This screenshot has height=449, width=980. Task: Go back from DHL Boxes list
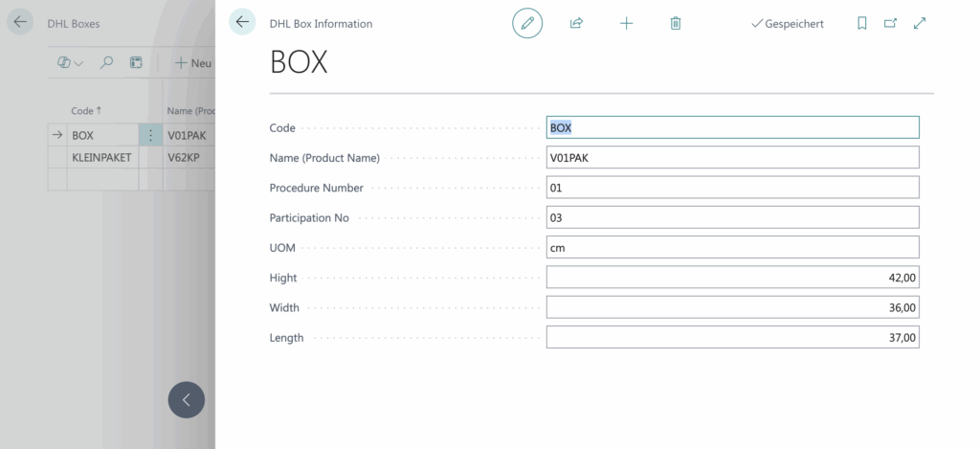(20, 22)
